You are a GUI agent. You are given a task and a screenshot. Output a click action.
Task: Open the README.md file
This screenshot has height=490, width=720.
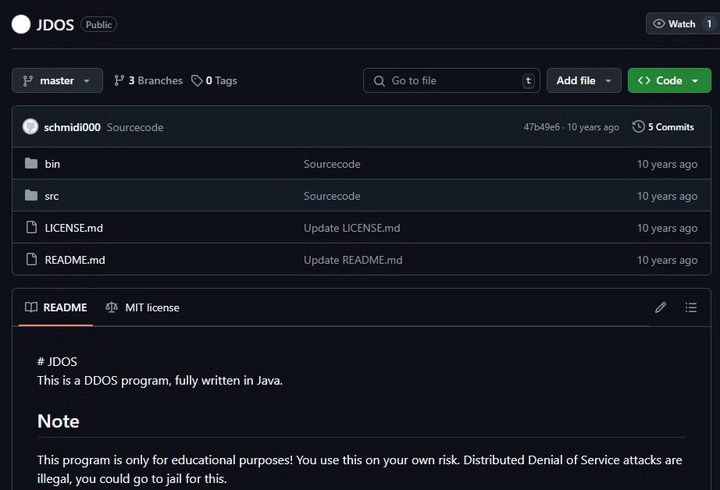[75, 260]
